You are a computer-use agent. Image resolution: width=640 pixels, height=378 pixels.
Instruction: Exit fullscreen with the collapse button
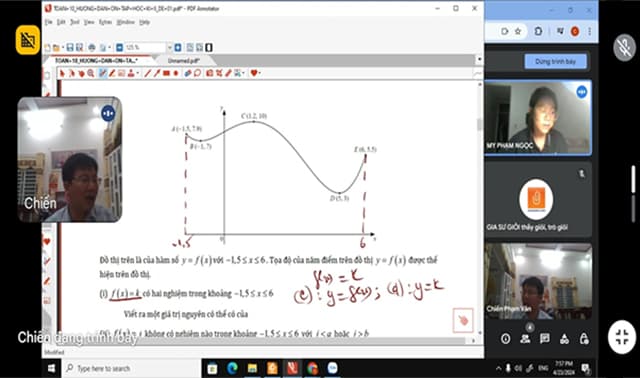[x=622, y=337]
